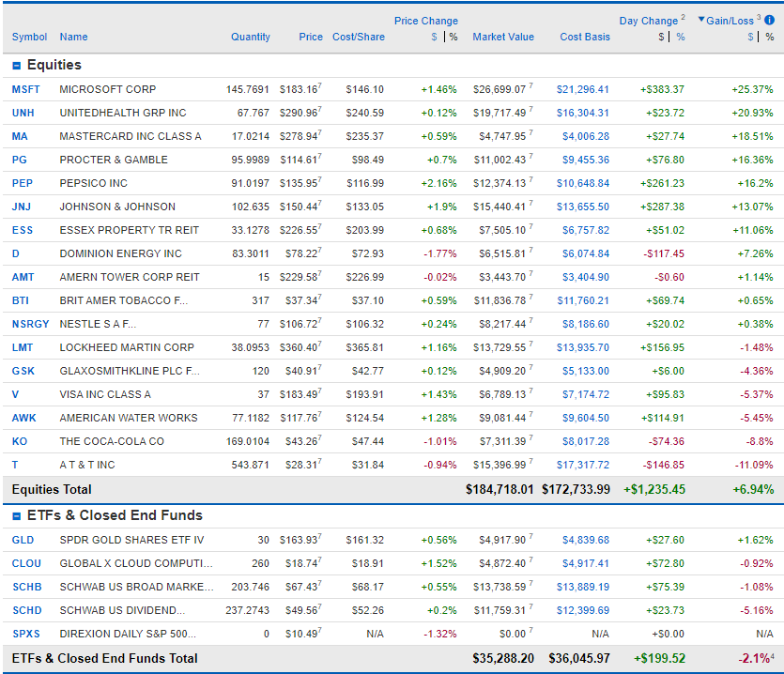Open the GSK symbol link

pyautogui.click(x=23, y=372)
